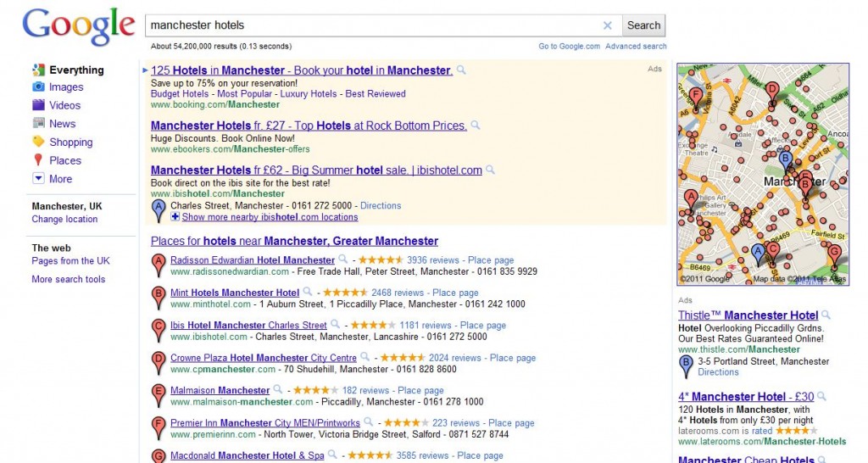
Task: Select Shopping in the left sidebar
Action: [71, 142]
